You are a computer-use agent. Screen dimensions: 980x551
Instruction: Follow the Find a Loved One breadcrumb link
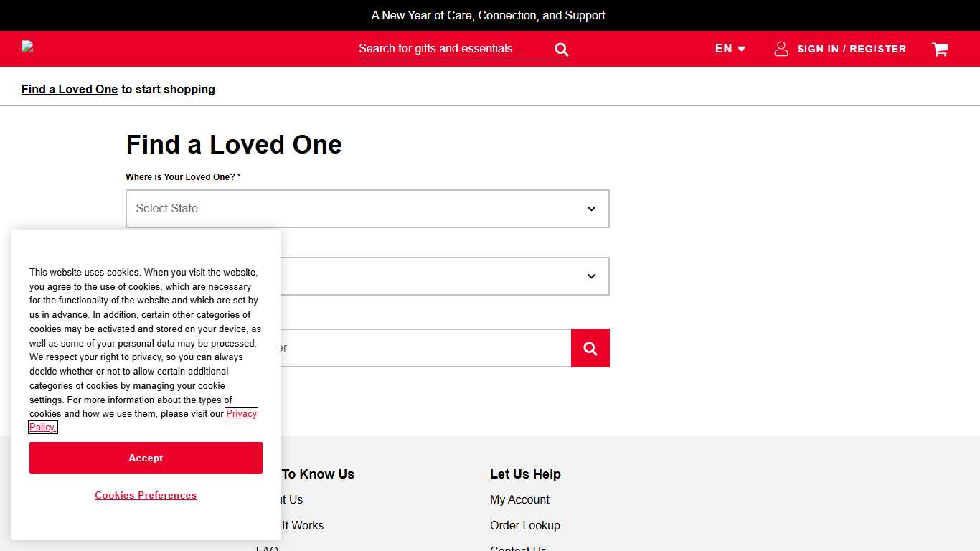pos(70,90)
